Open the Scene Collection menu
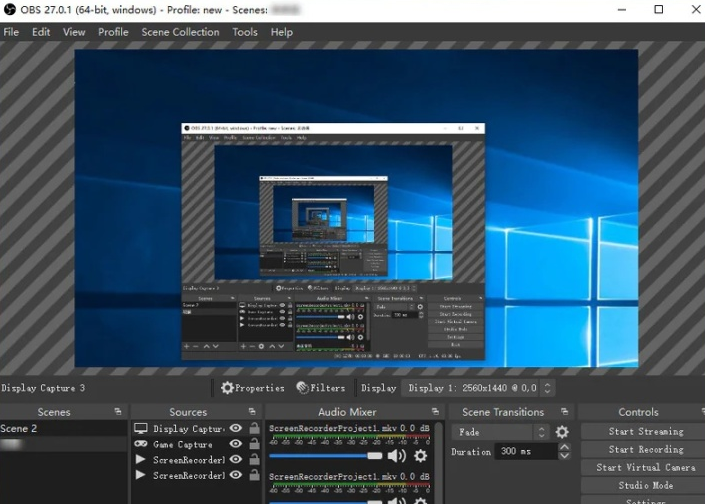The height and width of the screenshot is (504, 705). point(180,32)
